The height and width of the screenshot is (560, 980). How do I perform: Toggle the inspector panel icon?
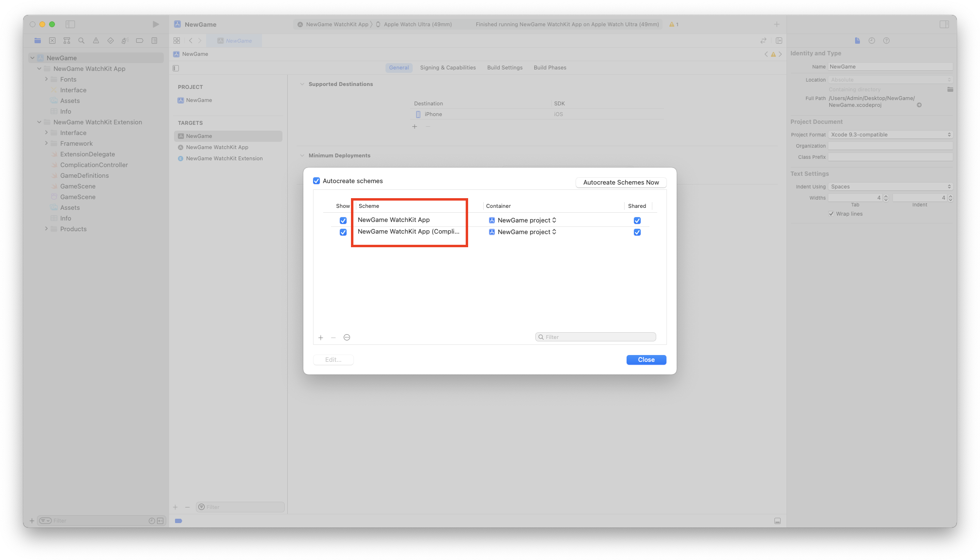point(944,24)
